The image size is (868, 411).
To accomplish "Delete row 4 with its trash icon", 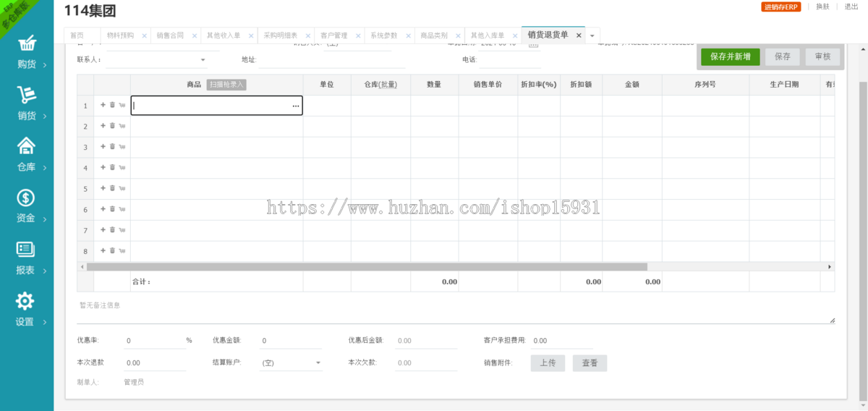I will 112,167.
